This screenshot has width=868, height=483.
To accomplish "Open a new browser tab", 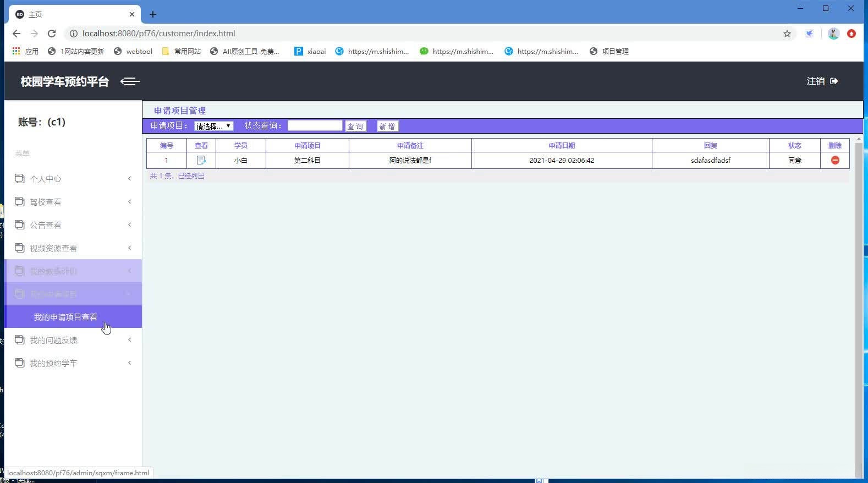I will click(x=153, y=14).
